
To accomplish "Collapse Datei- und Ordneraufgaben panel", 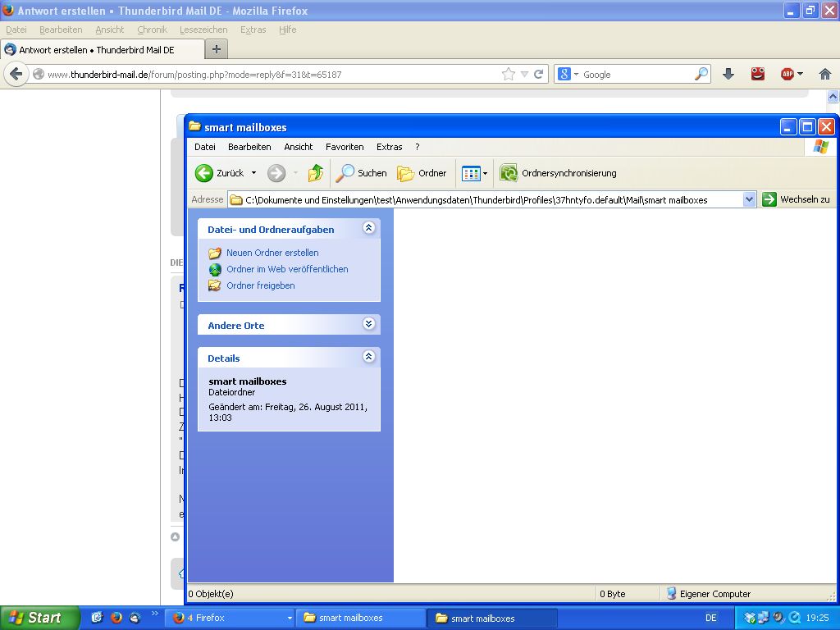I will (x=368, y=228).
